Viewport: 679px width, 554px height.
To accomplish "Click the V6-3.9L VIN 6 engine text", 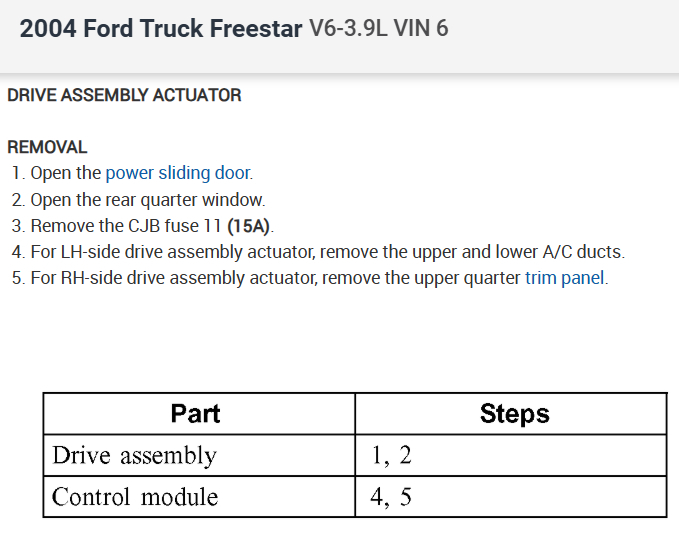I will (x=379, y=28).
